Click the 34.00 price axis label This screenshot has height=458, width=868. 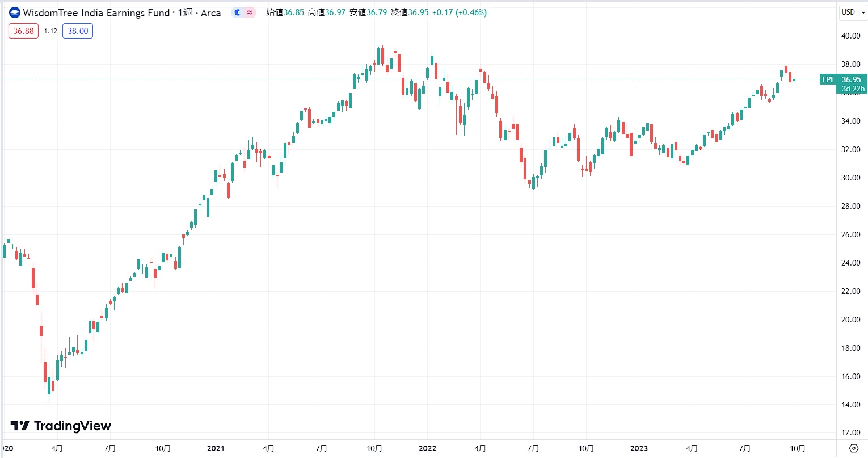click(x=851, y=121)
